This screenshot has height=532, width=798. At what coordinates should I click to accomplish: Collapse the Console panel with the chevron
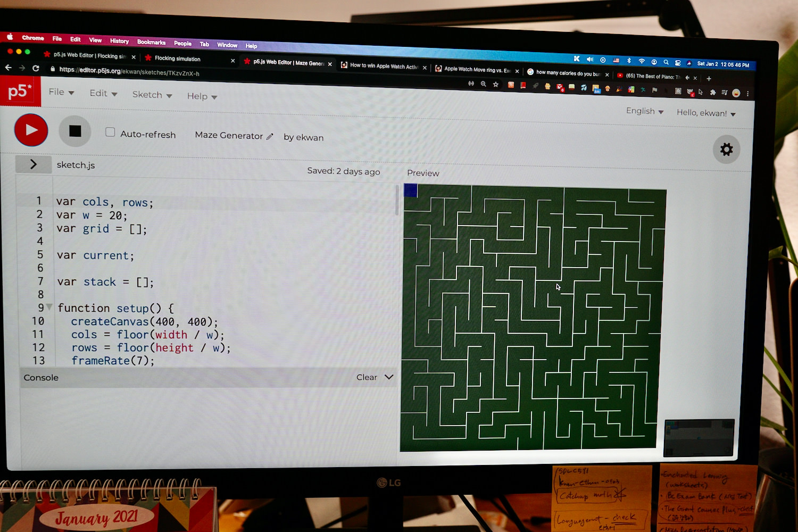(x=389, y=377)
